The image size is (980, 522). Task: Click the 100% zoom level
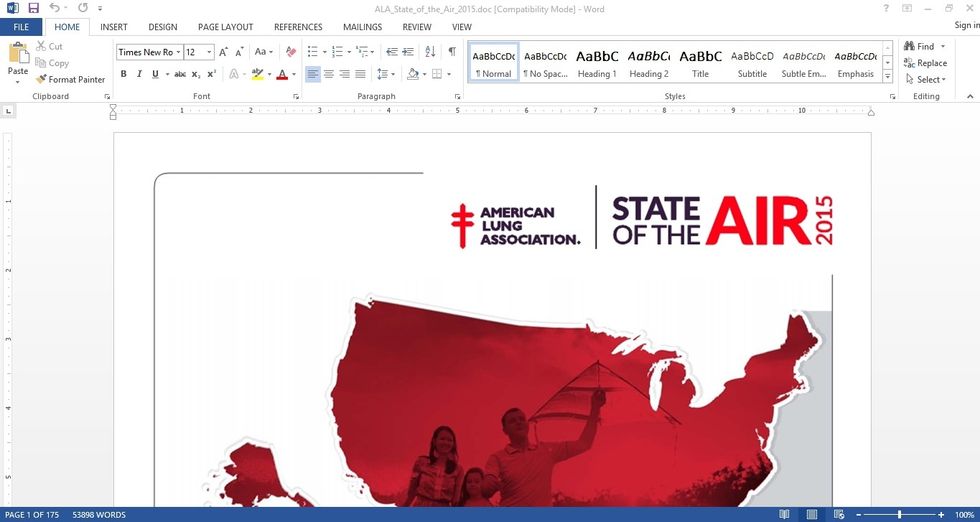click(x=964, y=515)
